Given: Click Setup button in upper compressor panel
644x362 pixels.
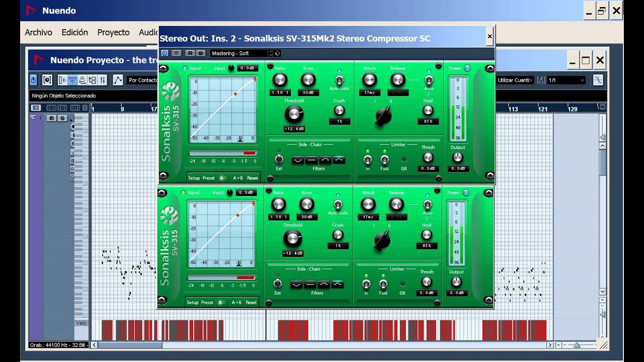Looking at the screenshot, I should pyautogui.click(x=194, y=178).
